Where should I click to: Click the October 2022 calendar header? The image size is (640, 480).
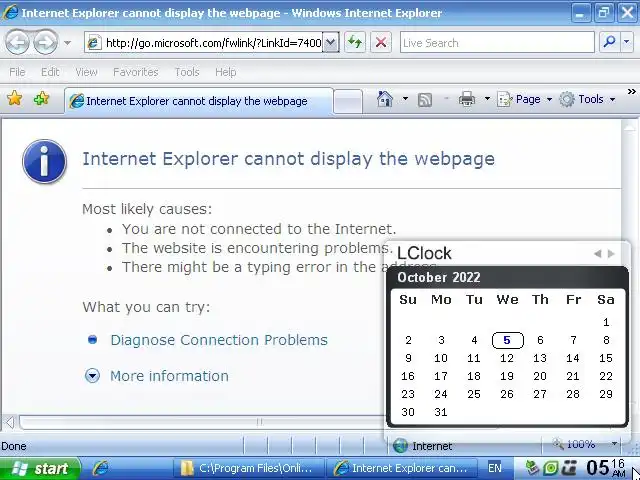point(439,278)
